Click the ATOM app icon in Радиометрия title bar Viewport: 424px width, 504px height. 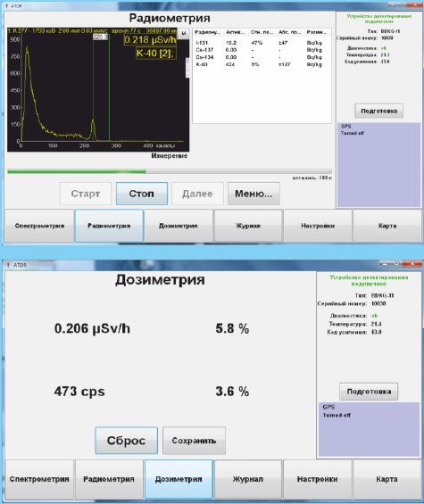click(x=7, y=5)
